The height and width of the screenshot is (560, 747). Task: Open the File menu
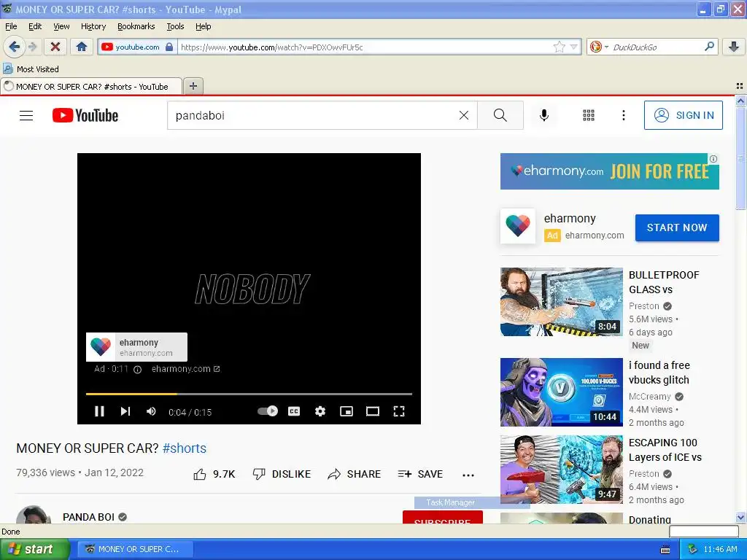[11, 26]
